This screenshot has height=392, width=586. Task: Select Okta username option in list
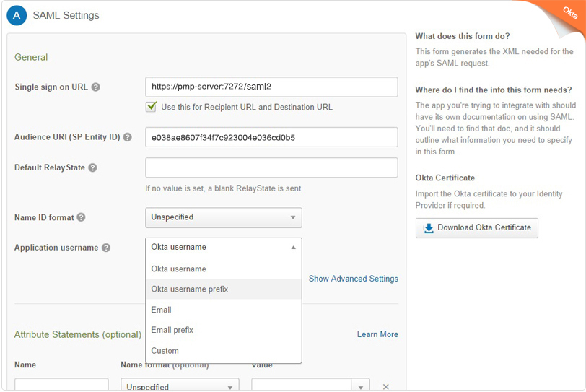224,269
